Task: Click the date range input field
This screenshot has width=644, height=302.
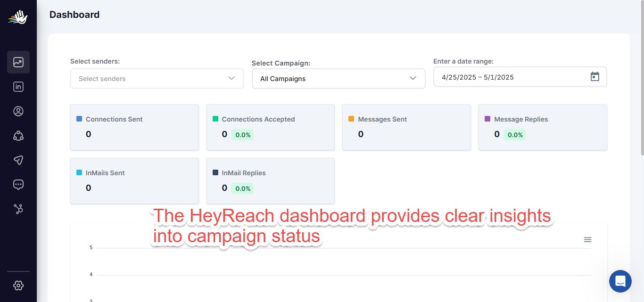Action: coord(520,77)
